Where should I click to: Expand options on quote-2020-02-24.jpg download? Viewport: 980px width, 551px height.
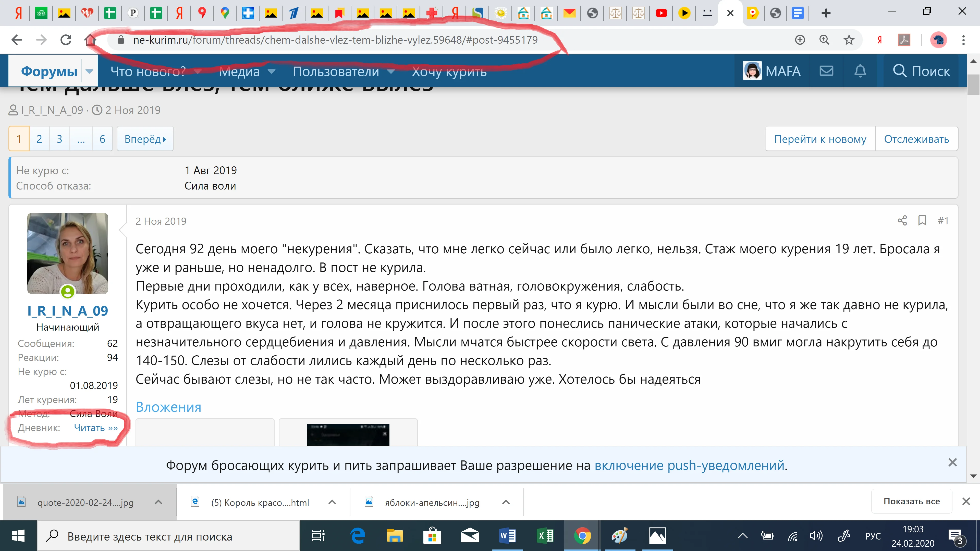point(158,502)
